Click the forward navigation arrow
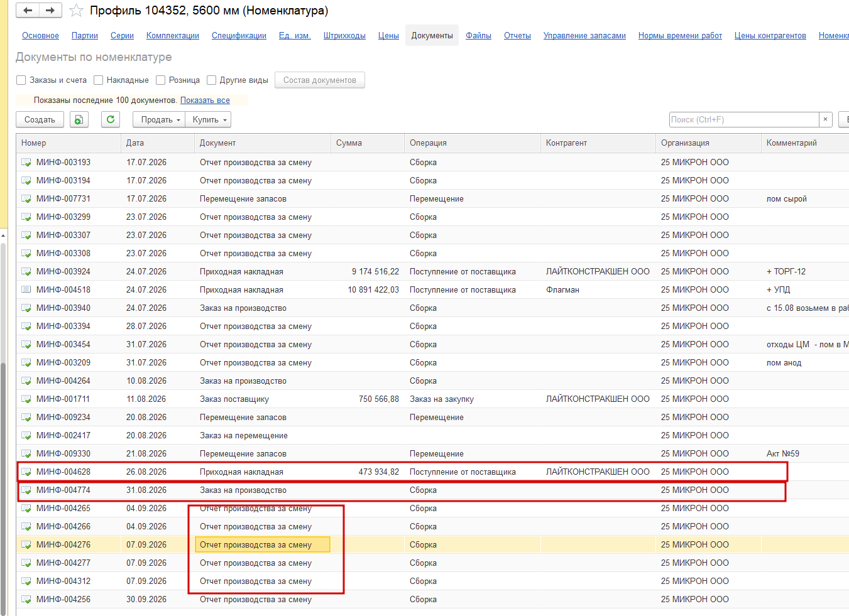 point(50,10)
